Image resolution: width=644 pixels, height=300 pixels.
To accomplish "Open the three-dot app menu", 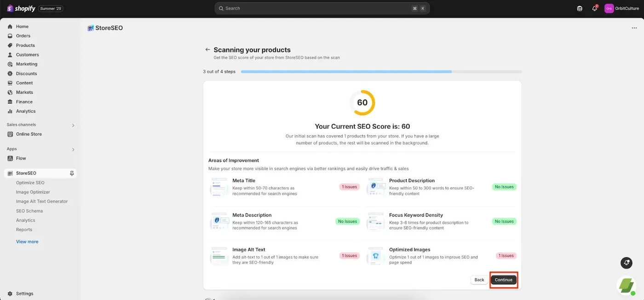I will click(x=634, y=28).
